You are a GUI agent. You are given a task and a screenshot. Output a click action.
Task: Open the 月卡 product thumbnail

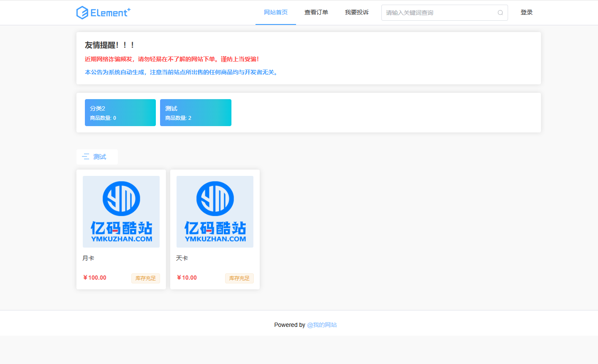tap(121, 211)
